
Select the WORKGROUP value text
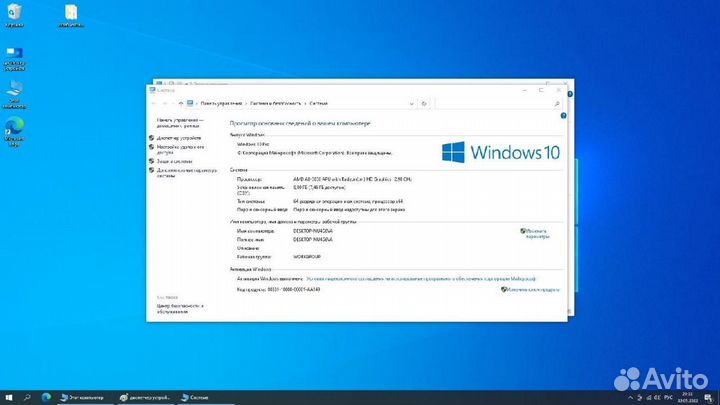coord(307,257)
